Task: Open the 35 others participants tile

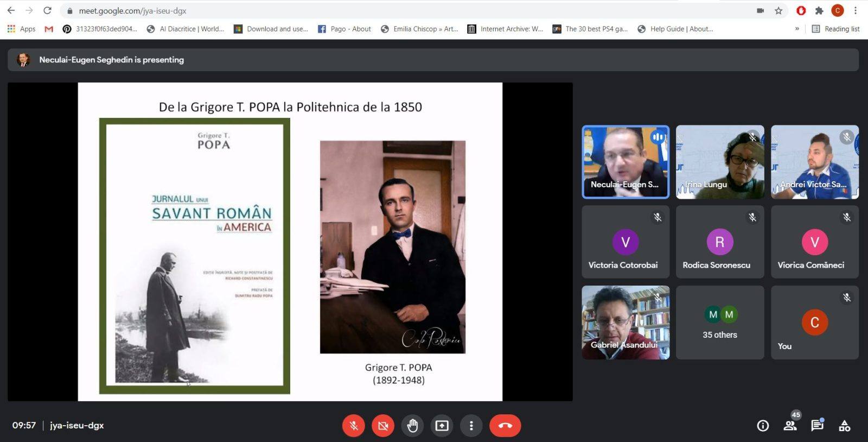Action: pyautogui.click(x=720, y=323)
